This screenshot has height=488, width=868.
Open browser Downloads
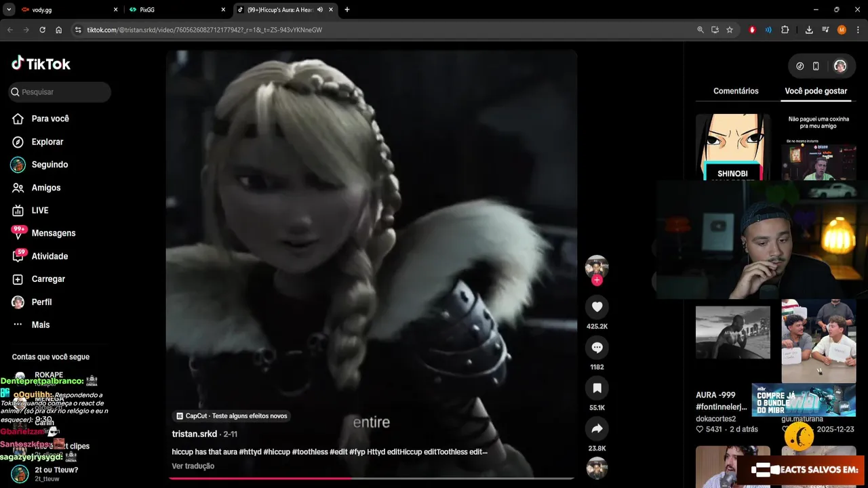pyautogui.click(x=809, y=30)
